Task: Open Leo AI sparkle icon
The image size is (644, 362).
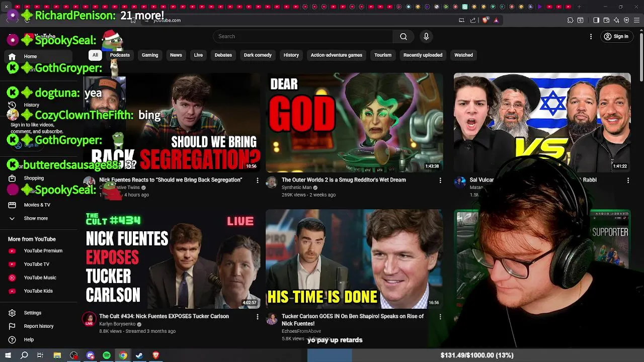Action: (617, 20)
